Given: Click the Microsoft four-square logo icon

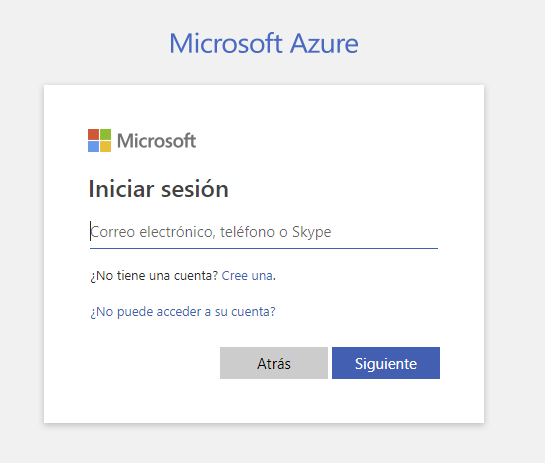Looking at the screenshot, I should click(99, 140).
